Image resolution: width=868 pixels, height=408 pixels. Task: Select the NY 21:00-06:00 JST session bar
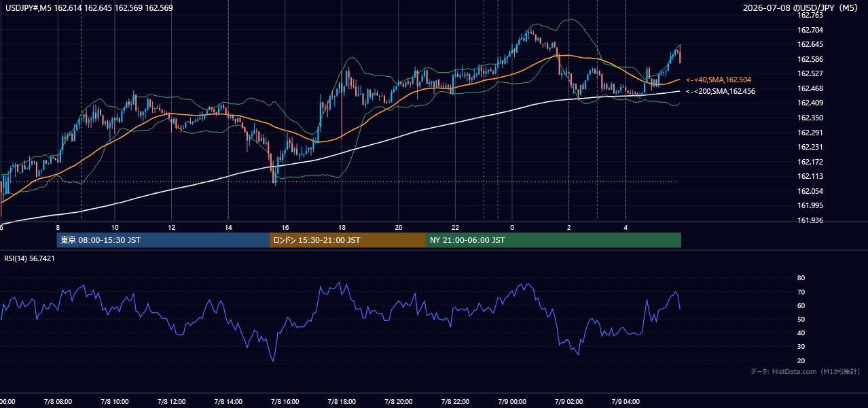coord(554,240)
